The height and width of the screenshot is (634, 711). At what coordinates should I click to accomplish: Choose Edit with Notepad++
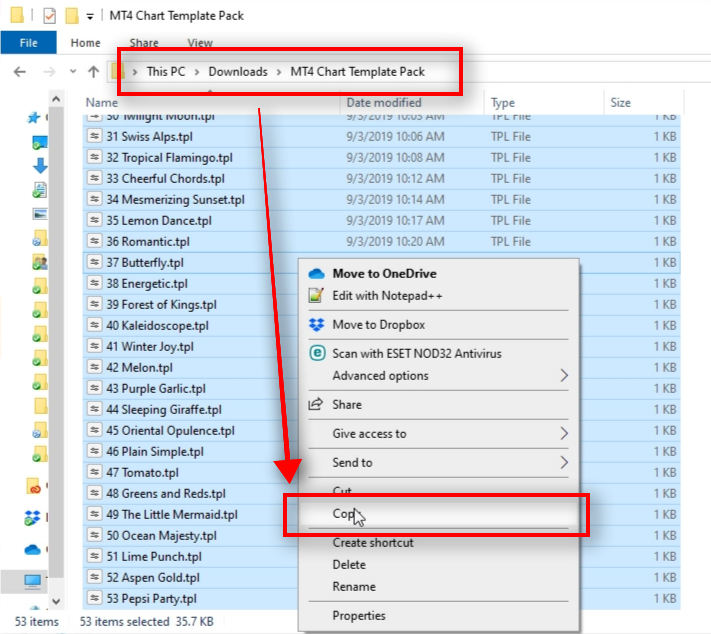pos(438,296)
